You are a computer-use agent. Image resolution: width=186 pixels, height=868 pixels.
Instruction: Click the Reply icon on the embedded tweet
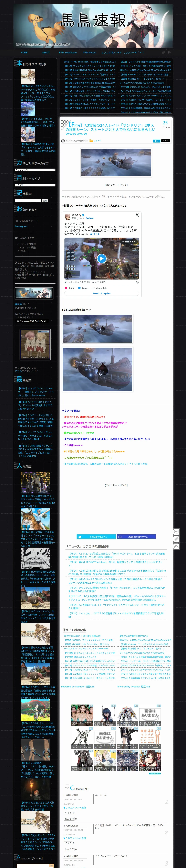tap(79, 288)
